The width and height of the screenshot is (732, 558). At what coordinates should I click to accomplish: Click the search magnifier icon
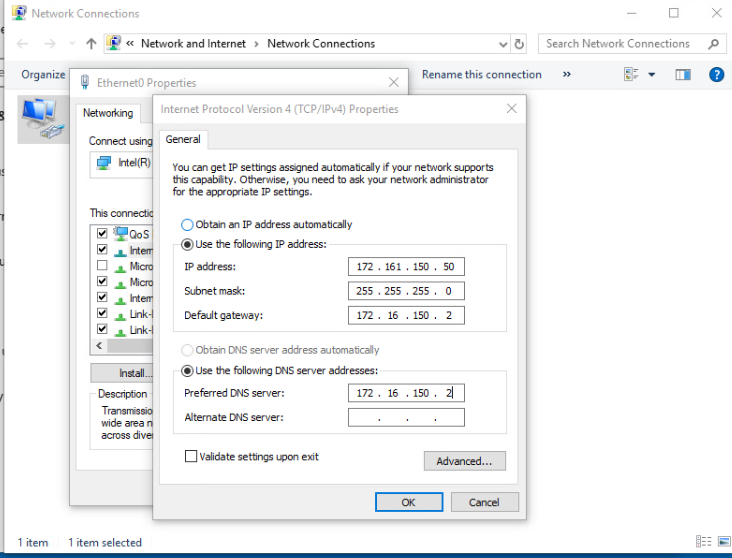[x=713, y=44]
